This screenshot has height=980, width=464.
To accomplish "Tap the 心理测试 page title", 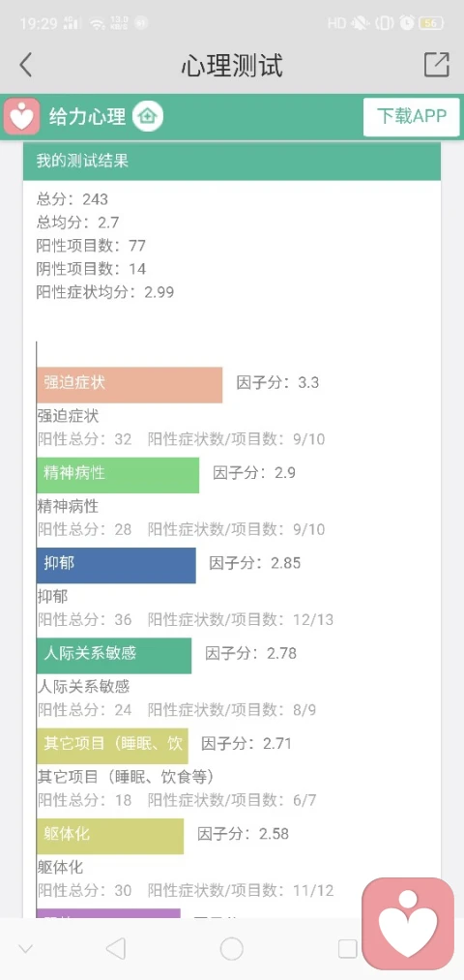I will [232, 65].
